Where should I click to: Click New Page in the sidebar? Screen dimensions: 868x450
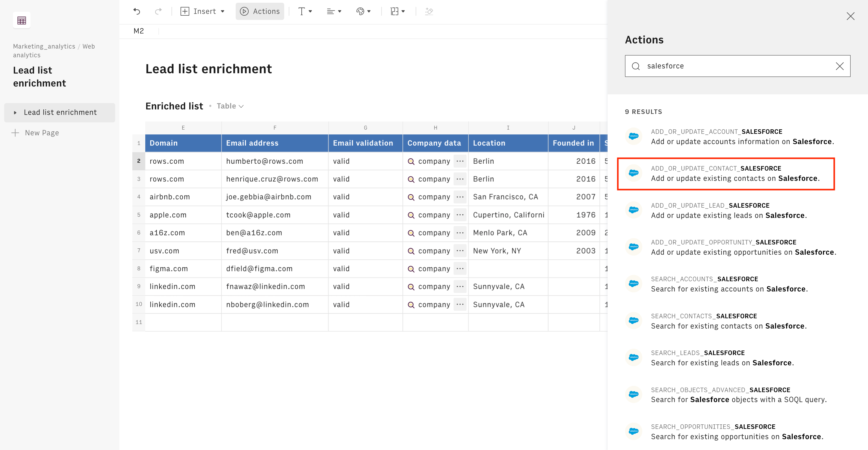(42, 133)
